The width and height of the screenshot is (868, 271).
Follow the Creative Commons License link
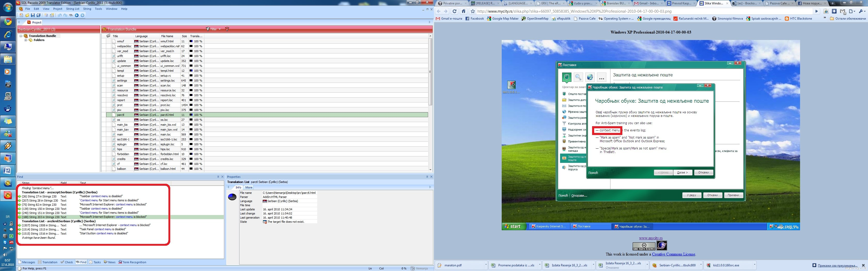[x=673, y=254]
